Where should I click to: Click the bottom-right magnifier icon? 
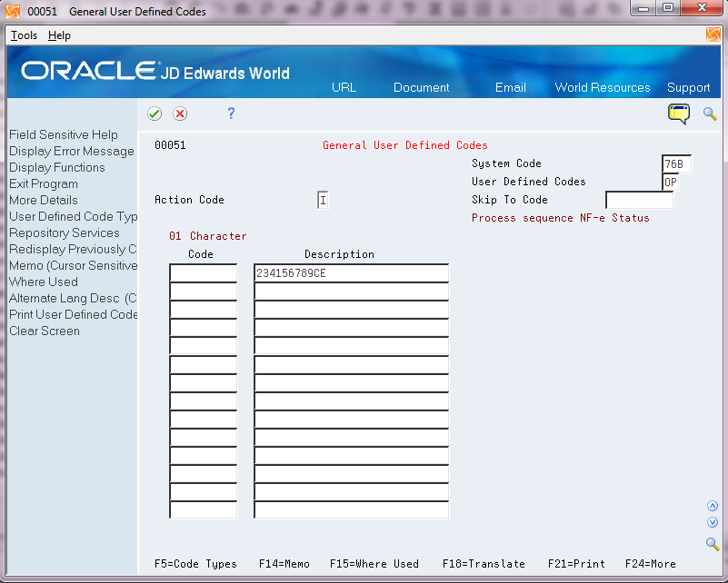(x=713, y=544)
